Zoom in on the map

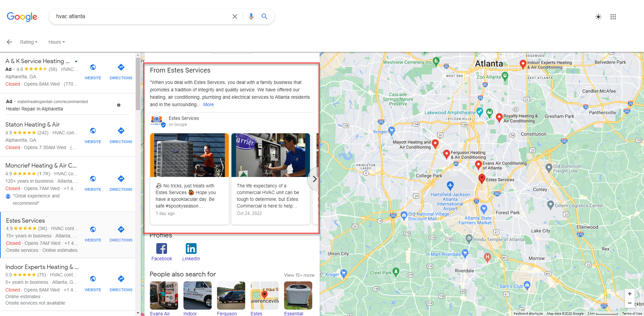[630, 294]
